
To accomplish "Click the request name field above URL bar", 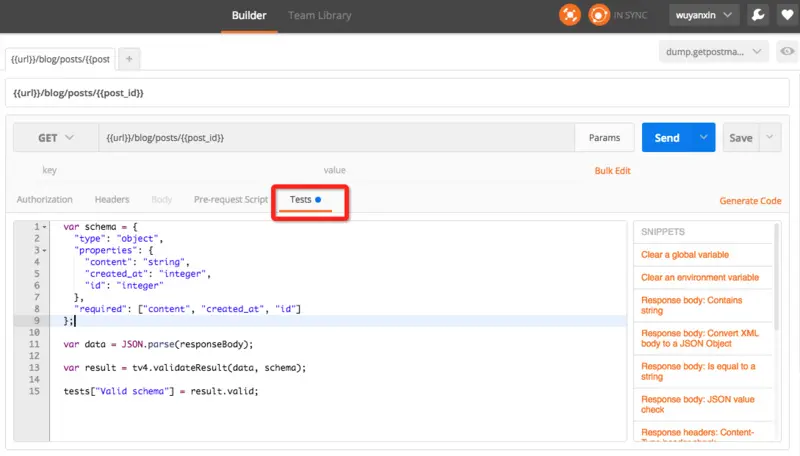I will tap(397, 93).
